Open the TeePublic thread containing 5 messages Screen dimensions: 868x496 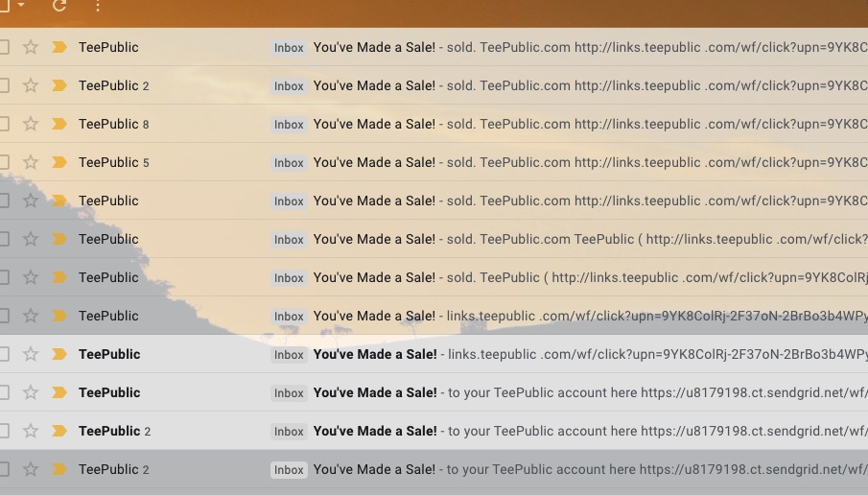pos(575,162)
